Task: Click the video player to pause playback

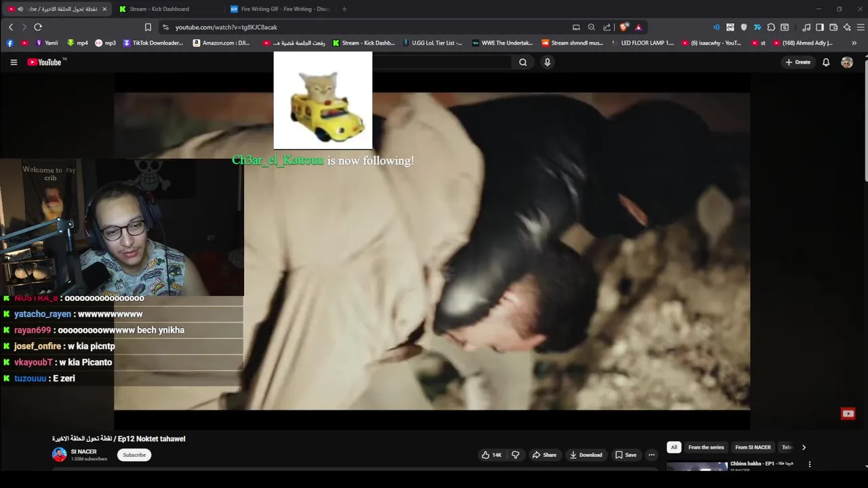Action: tap(432, 251)
